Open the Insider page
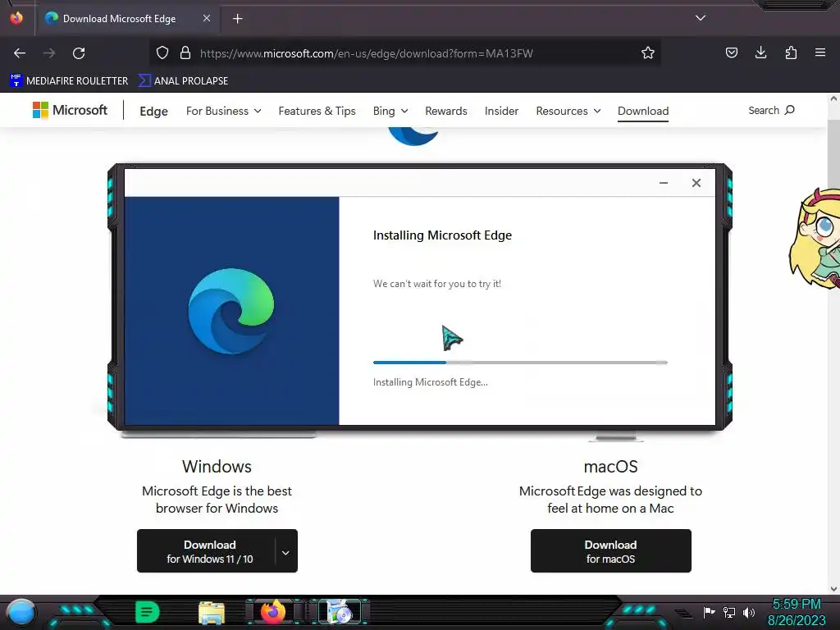 click(501, 111)
